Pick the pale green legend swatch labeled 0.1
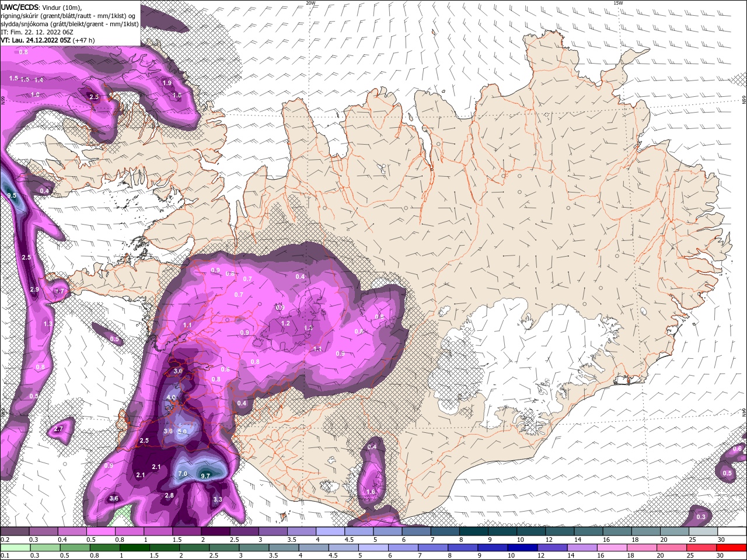 15,547
